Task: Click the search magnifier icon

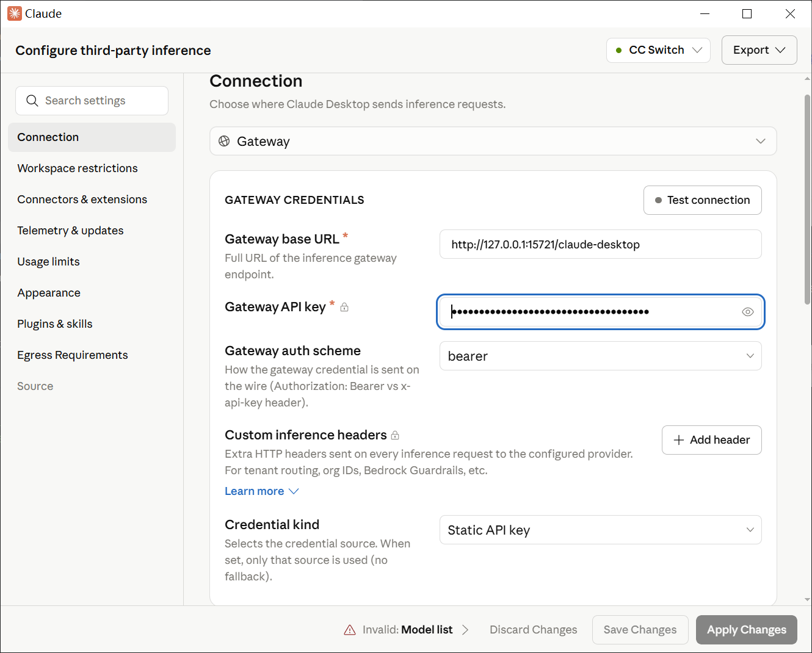Action: [x=32, y=101]
